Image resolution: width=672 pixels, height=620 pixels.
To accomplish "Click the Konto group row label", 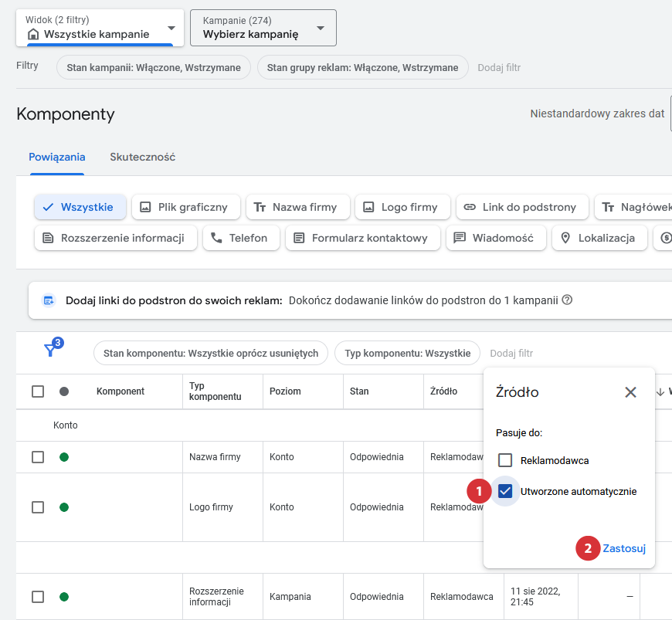I will click(x=65, y=425).
